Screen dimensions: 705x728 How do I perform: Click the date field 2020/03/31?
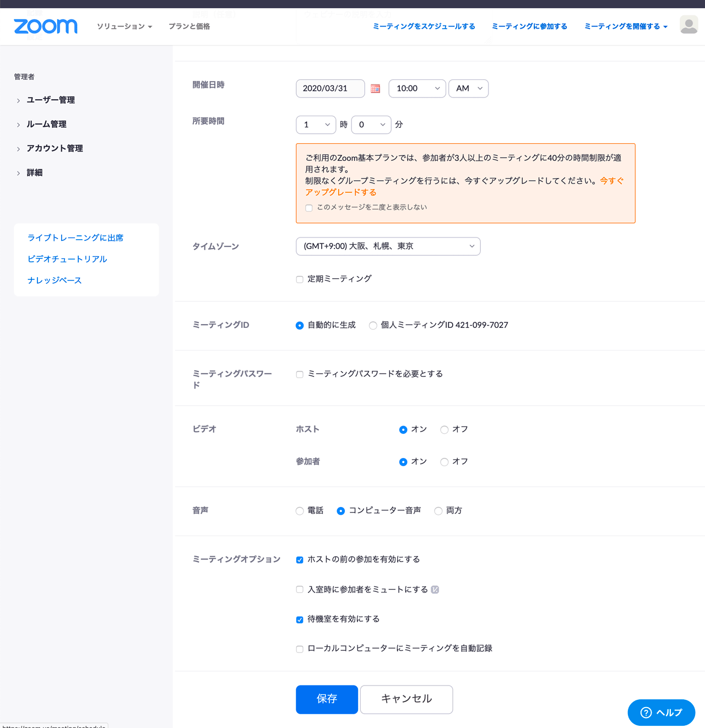click(330, 89)
